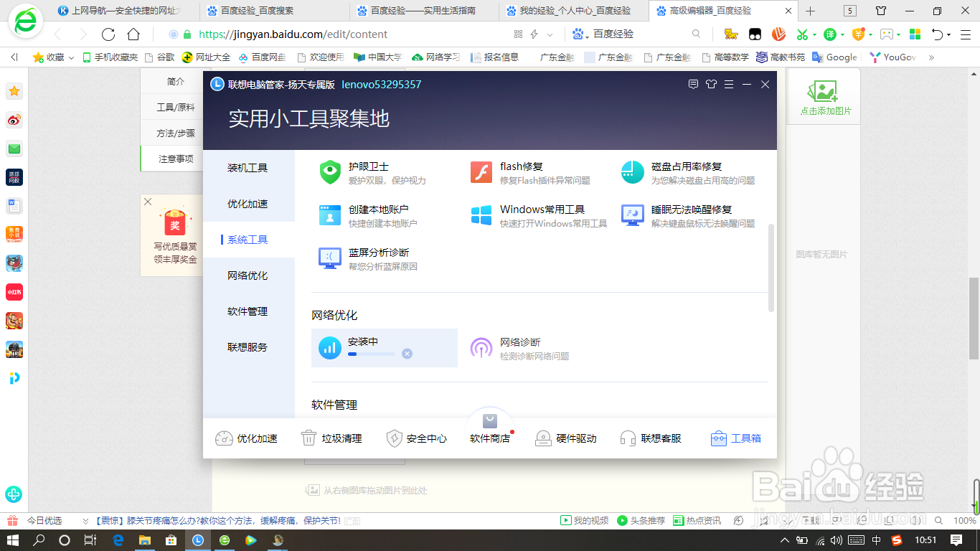The width and height of the screenshot is (980, 551).
Task: Open 软件商店 in the bottom bar
Action: point(490,429)
